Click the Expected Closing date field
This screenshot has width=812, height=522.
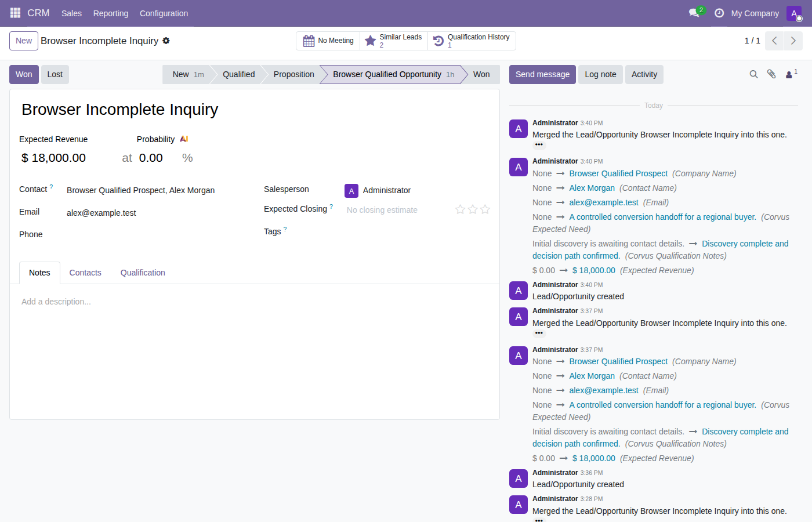(397, 210)
